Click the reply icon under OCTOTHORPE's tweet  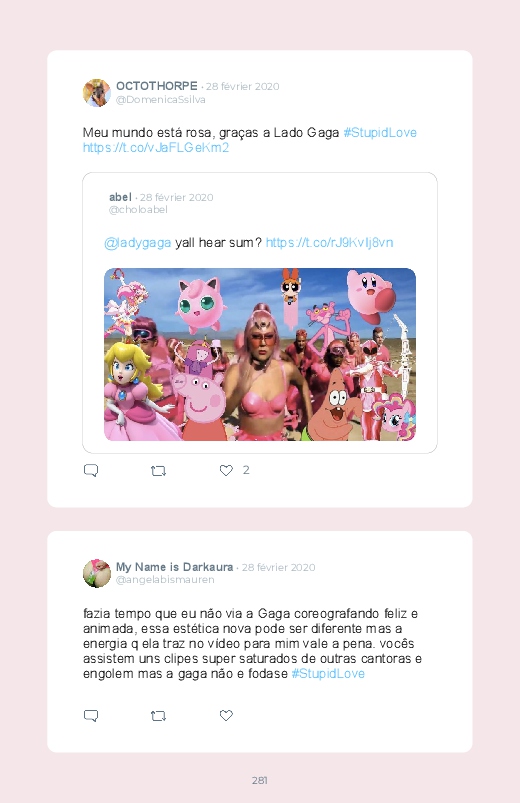click(x=91, y=470)
